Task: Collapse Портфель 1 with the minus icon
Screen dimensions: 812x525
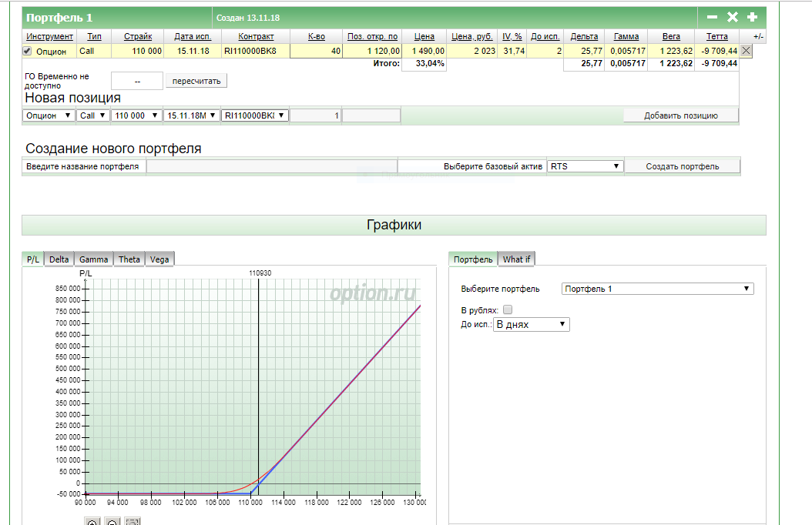Action: 712,17
